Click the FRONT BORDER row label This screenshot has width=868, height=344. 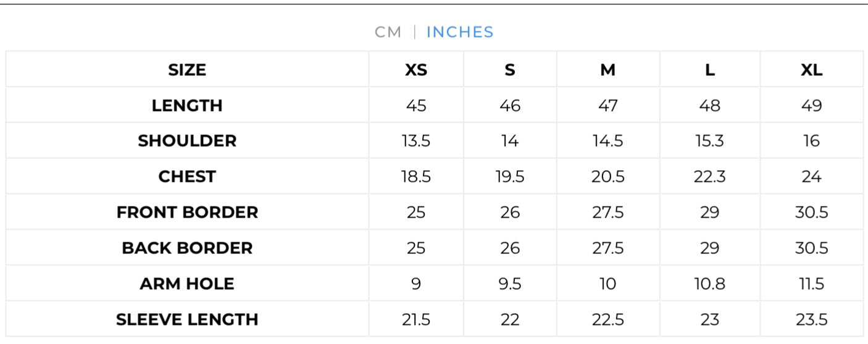point(187,213)
